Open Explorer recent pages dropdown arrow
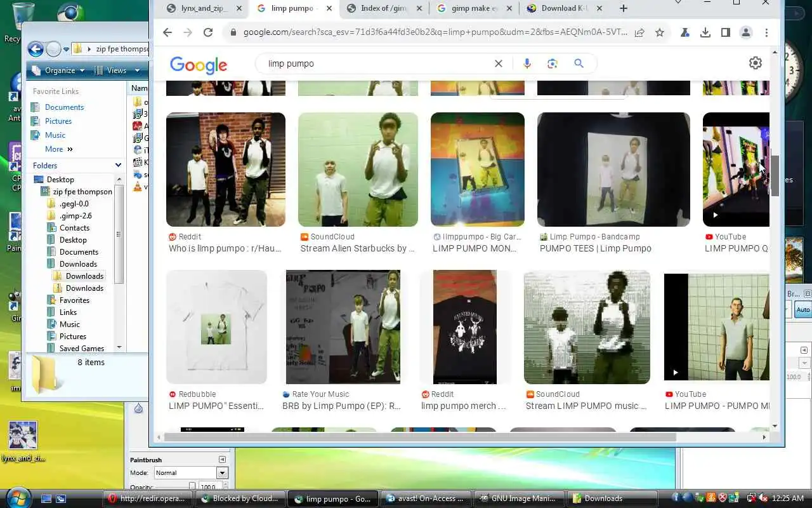The width and height of the screenshot is (812, 508). [66, 49]
